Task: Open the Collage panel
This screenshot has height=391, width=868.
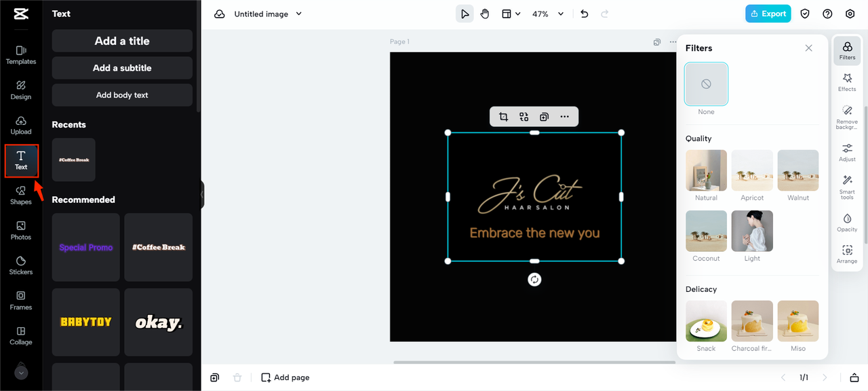Action: coord(21,336)
